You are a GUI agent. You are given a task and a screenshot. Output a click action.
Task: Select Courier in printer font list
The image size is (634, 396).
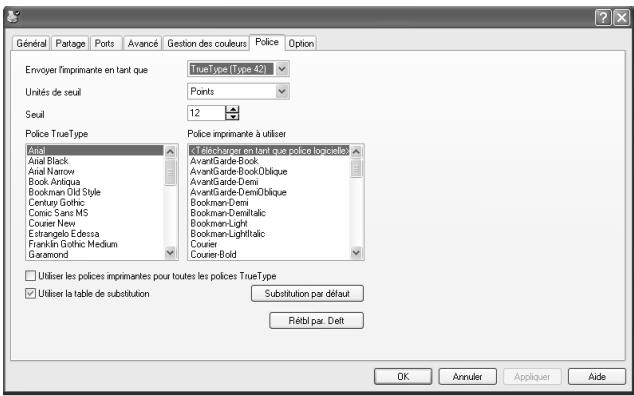269,244
